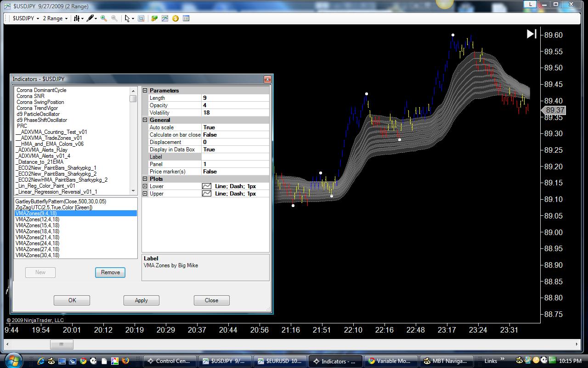Screen dimensions: 588x368
Task: Click the panda icon in system tray
Action: point(544,361)
